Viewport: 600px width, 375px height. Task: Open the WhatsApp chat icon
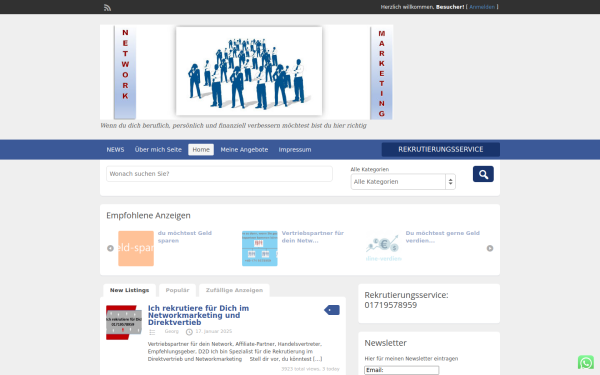click(586, 362)
